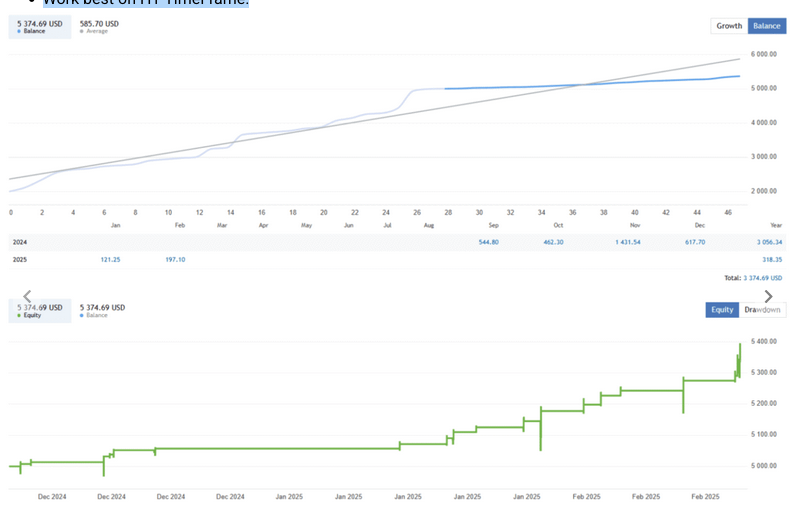Click the 2024 Nov value 1 431.54
The width and height of the screenshot is (798, 524).
coord(628,242)
